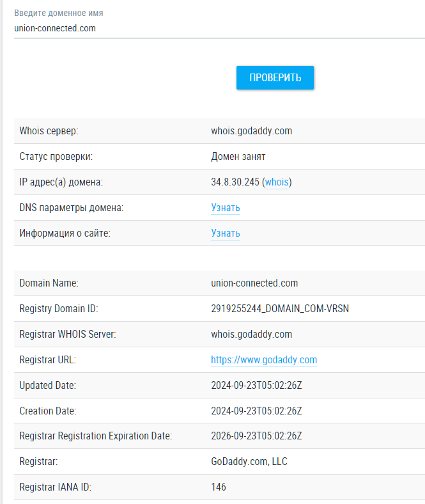425x504 pixels.
Task: Click the 'GoDaddy.com, LLC' registrar value
Action: [249, 462]
